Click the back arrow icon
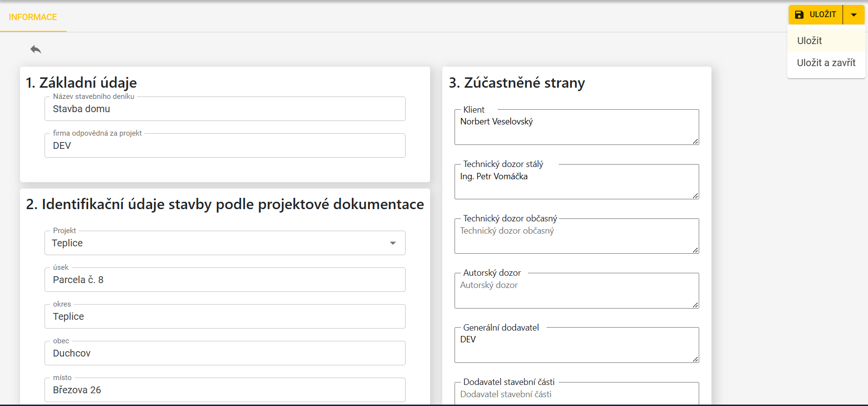The height and width of the screenshot is (406, 868). pos(36,49)
